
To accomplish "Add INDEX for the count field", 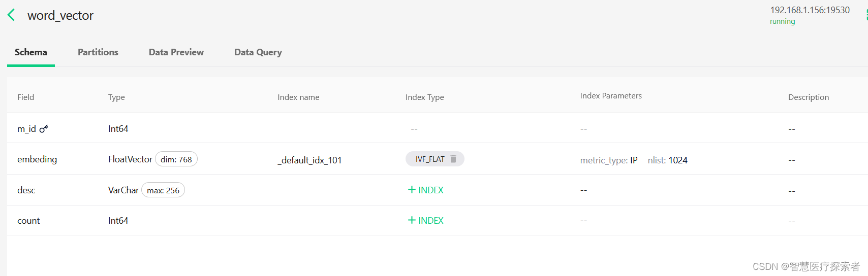I will 426,220.
